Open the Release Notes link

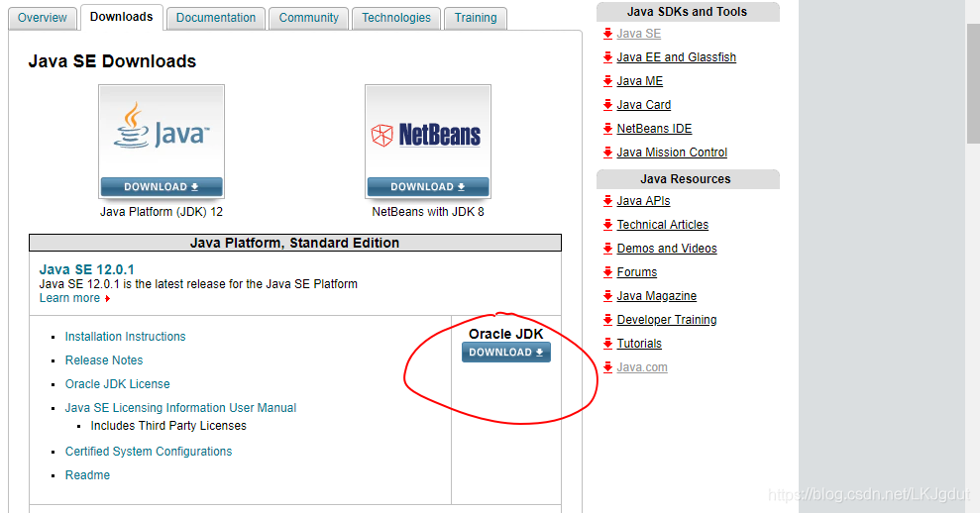point(104,360)
